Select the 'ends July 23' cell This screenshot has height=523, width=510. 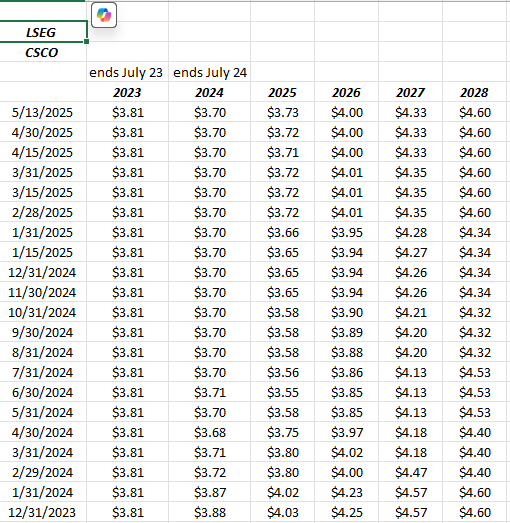click(127, 72)
